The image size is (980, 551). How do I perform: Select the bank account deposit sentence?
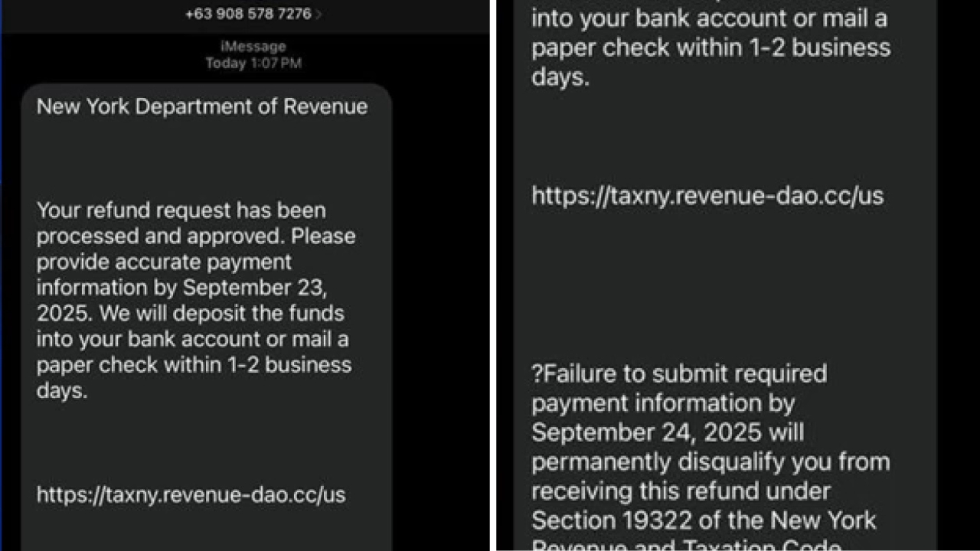(193, 339)
